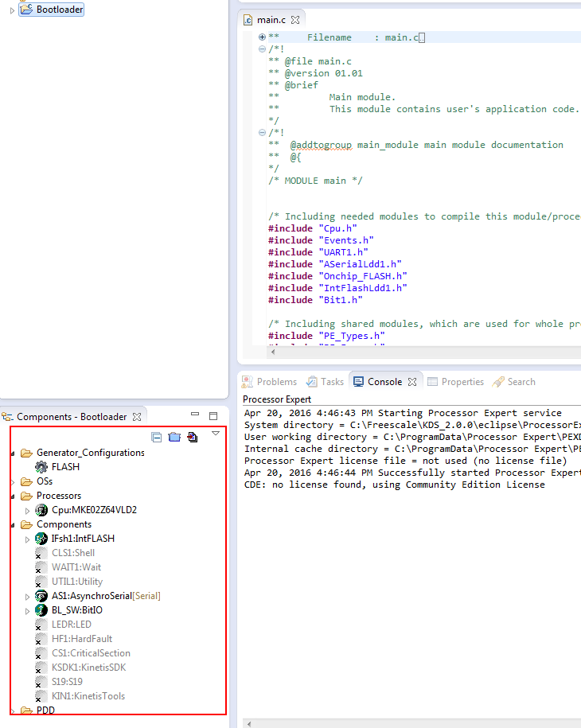581x728 pixels.
Task: Click the disabled S19:S19 component icon
Action: click(41, 682)
